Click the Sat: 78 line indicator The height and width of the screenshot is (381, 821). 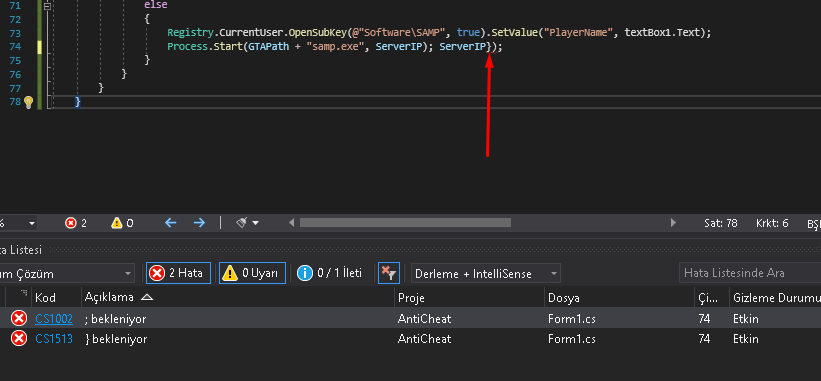pos(720,223)
